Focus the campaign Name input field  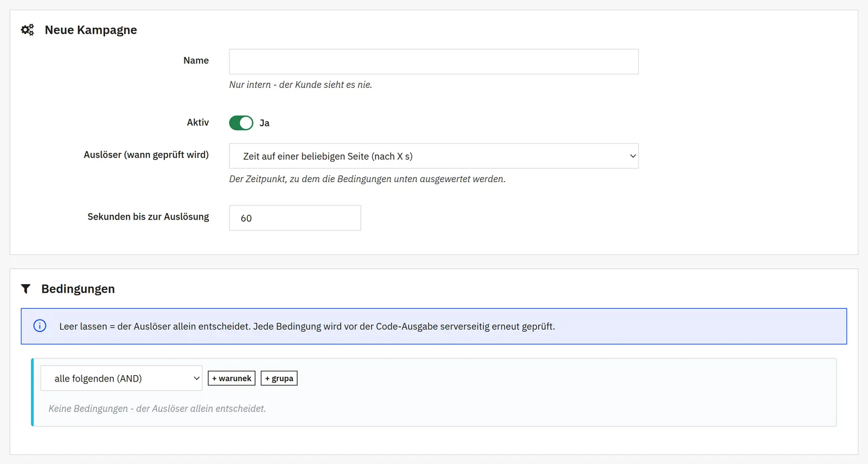pyautogui.click(x=433, y=62)
